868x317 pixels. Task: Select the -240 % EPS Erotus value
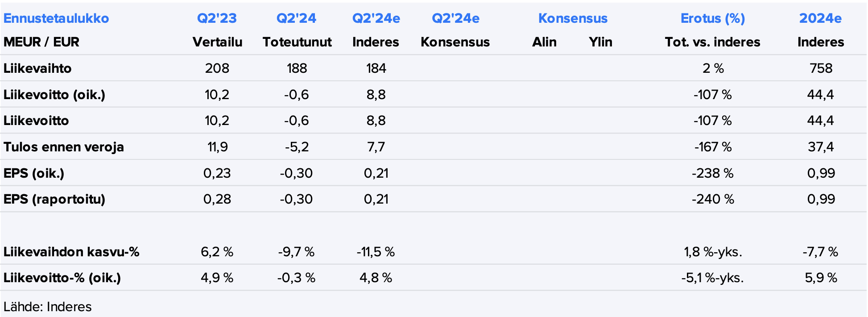coord(713,199)
